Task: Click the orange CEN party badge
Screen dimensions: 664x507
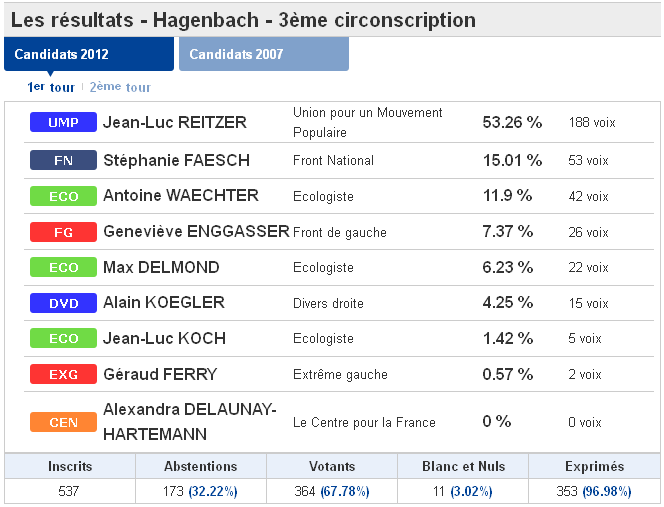Action: point(63,422)
